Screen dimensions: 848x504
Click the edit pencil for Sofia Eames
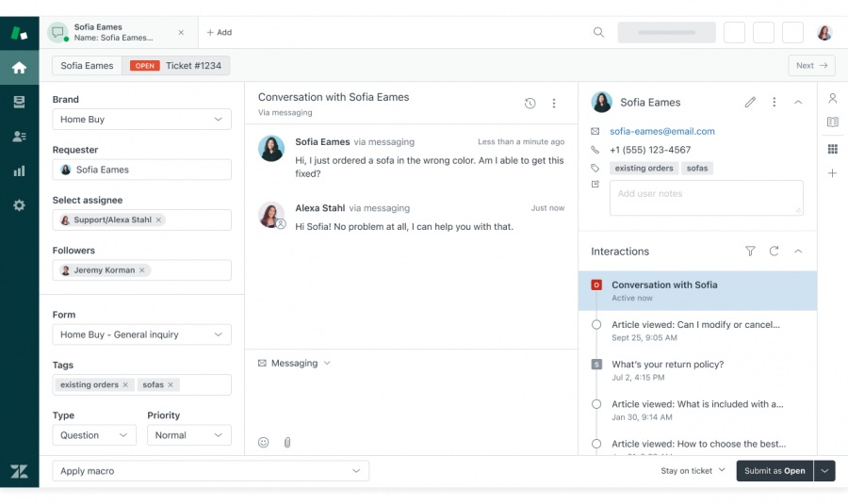pyautogui.click(x=750, y=102)
